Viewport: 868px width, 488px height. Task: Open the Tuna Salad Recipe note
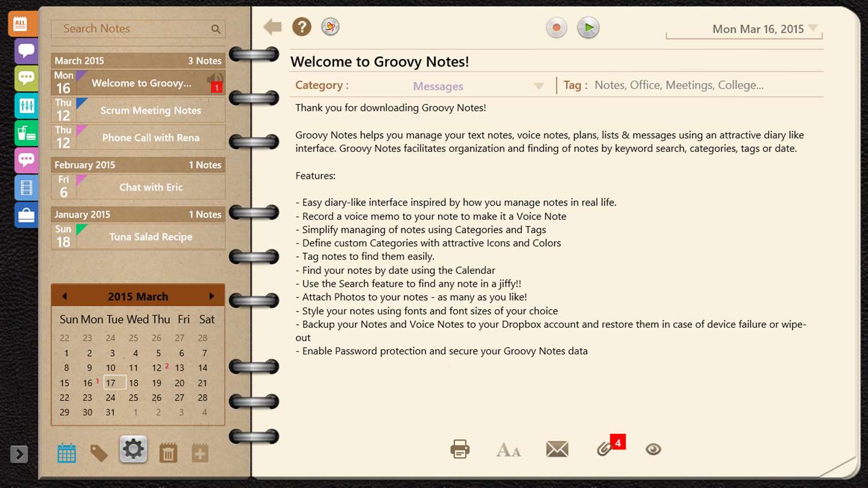[138, 237]
